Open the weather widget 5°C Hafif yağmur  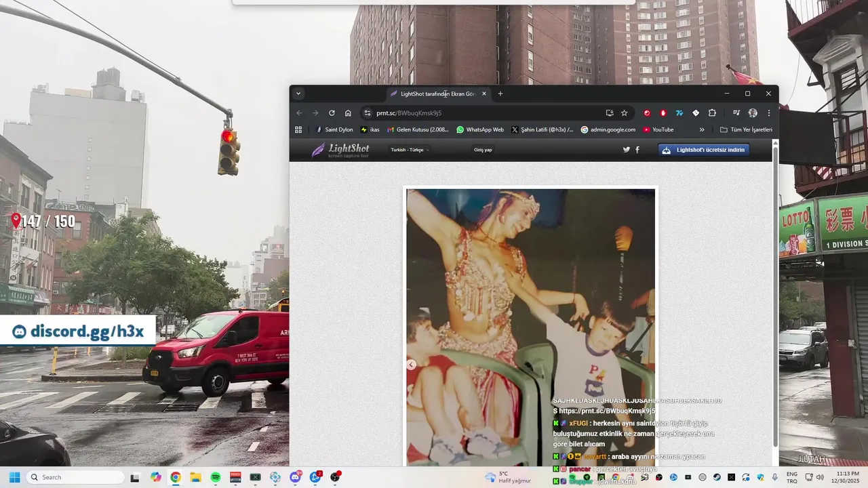tap(509, 477)
